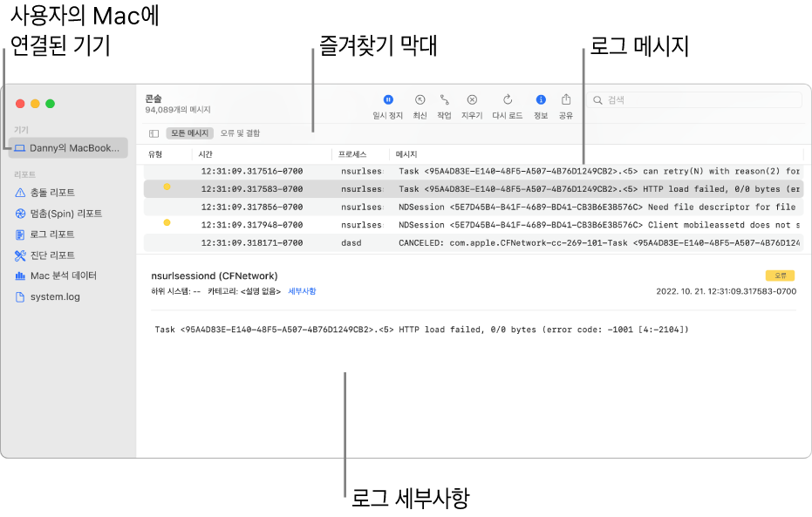Click the 검색 search field

tap(694, 100)
